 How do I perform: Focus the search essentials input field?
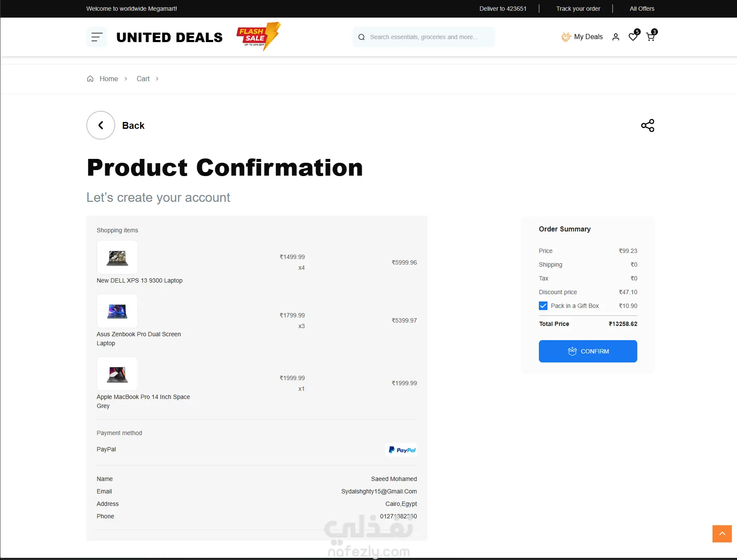click(x=424, y=37)
